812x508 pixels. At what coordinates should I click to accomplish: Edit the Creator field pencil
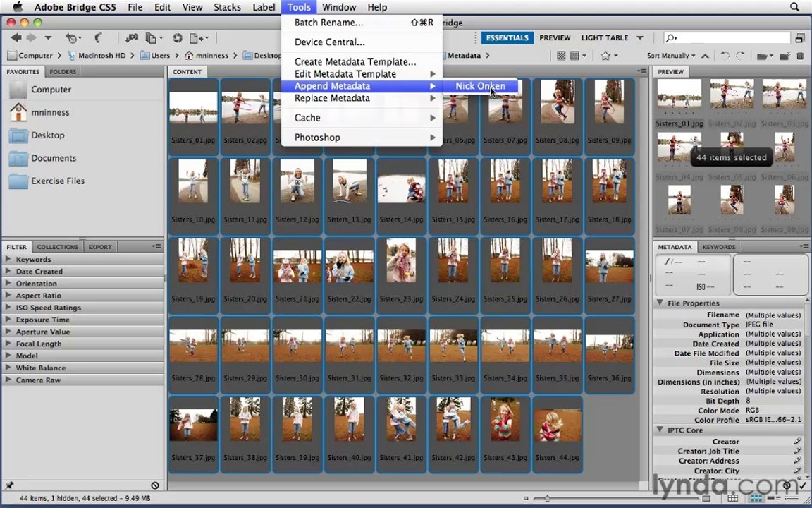[797, 441]
